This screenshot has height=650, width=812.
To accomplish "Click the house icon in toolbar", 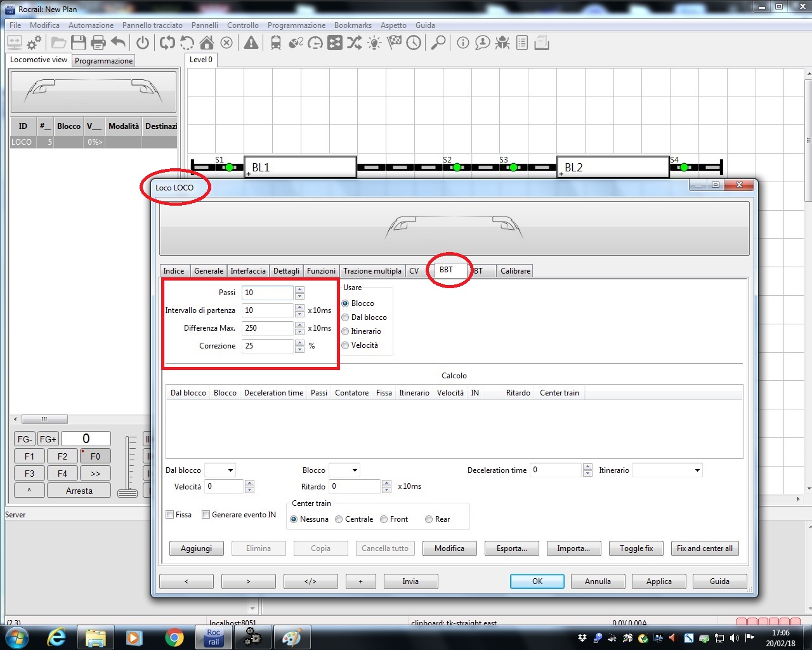I will [207, 43].
